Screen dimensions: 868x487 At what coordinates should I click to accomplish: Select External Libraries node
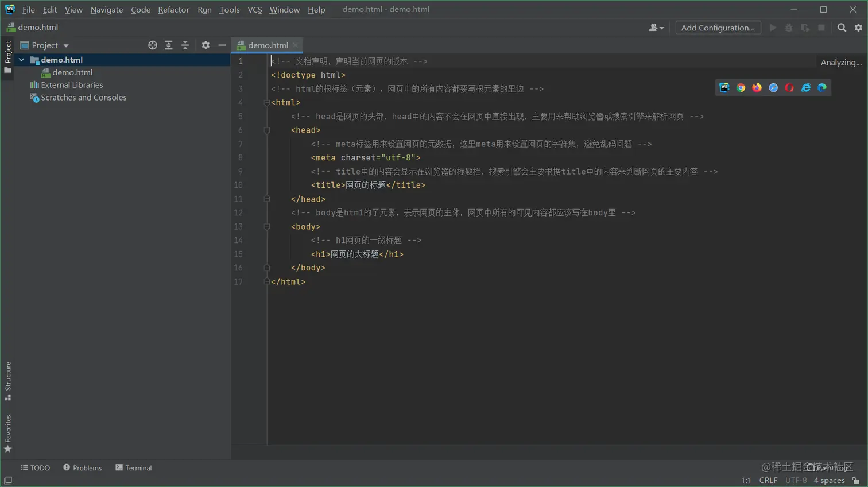(67, 85)
